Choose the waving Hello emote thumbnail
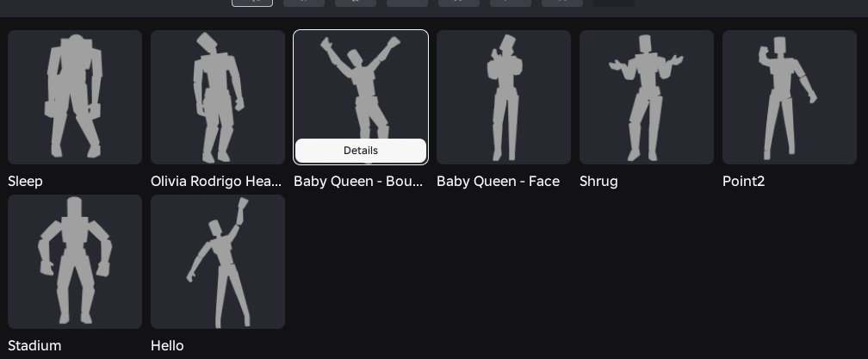The image size is (868, 359). tap(218, 262)
